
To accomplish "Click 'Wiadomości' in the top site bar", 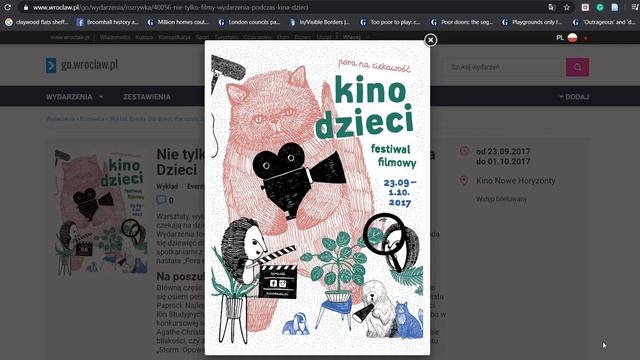I will [115, 37].
